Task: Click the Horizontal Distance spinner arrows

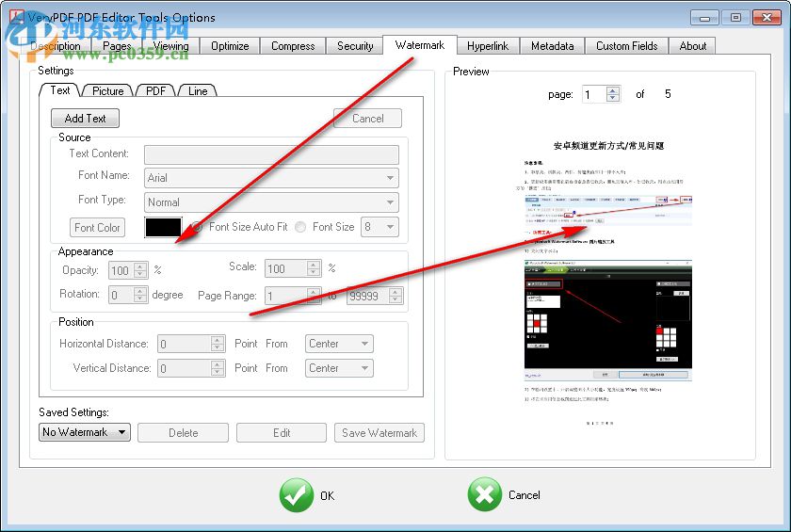Action: tap(218, 344)
